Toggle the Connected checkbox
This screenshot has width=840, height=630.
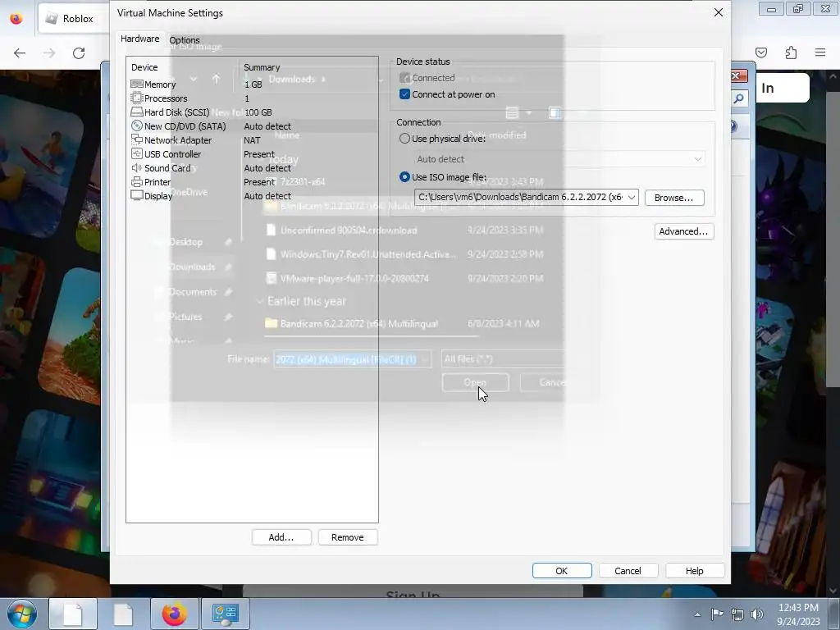click(x=404, y=78)
